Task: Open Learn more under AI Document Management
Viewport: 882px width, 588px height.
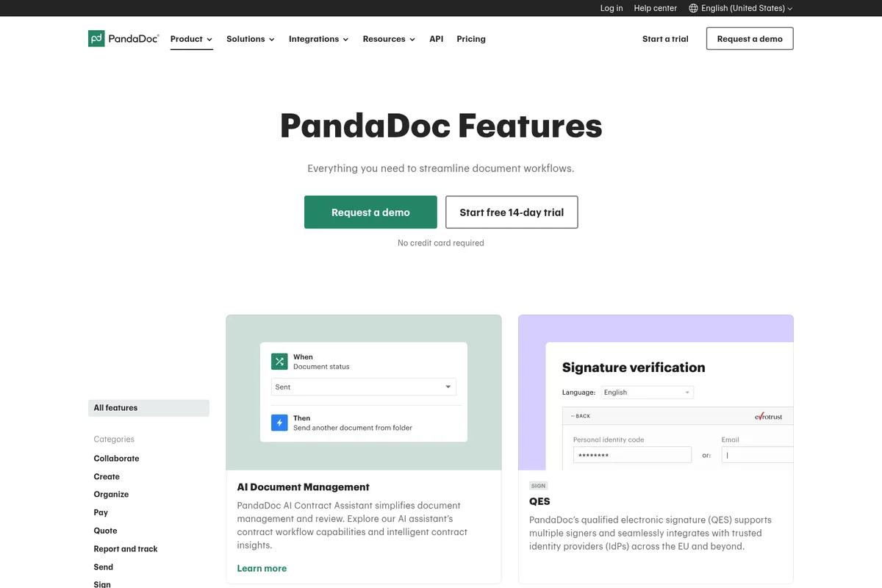Action: pos(262,568)
